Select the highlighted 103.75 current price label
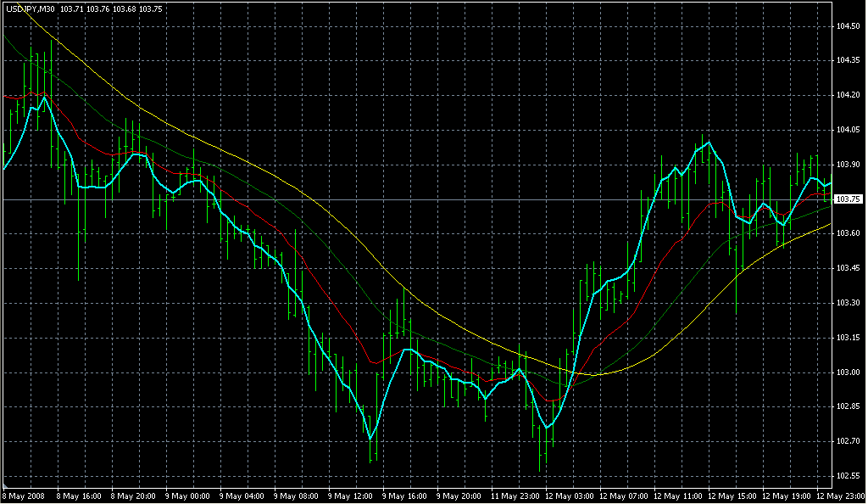The height and width of the screenshot is (504, 868). tap(848, 199)
